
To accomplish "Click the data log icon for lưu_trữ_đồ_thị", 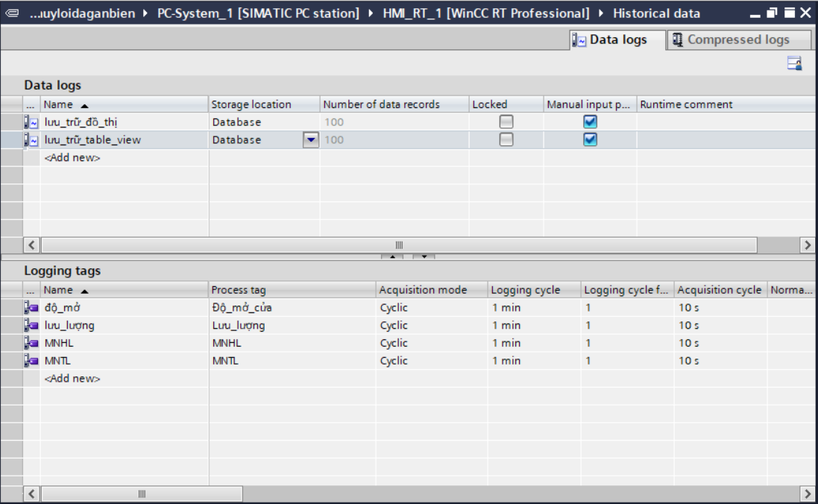I will (x=31, y=122).
